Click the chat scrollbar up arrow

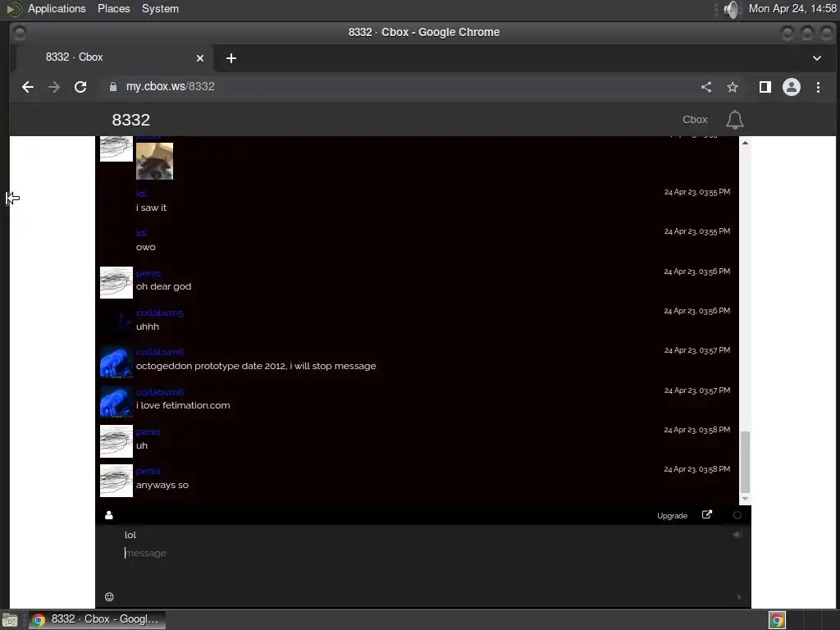click(x=745, y=143)
